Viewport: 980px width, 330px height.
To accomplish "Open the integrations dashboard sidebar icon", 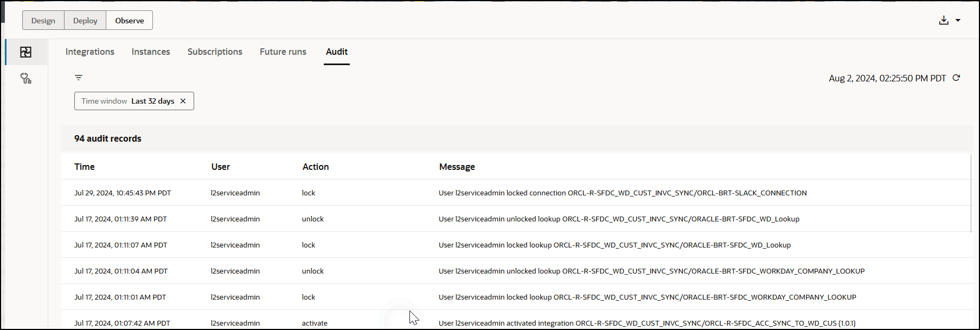I will pos(25,52).
